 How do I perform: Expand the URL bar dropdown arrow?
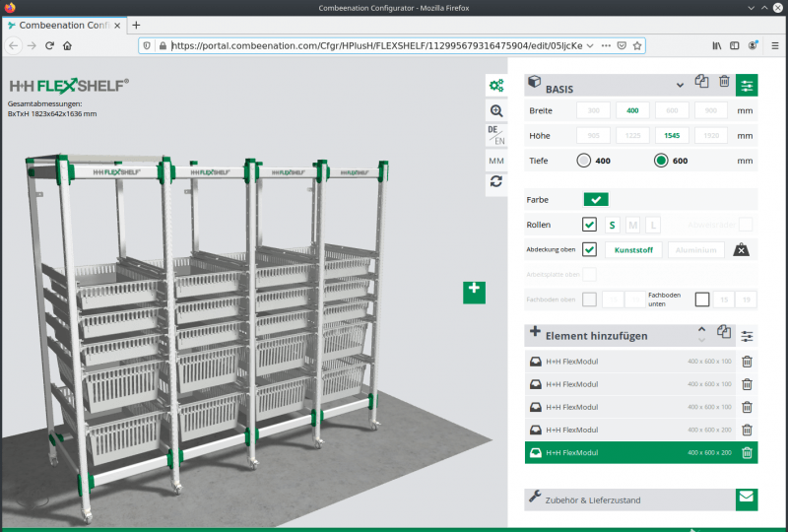590,45
